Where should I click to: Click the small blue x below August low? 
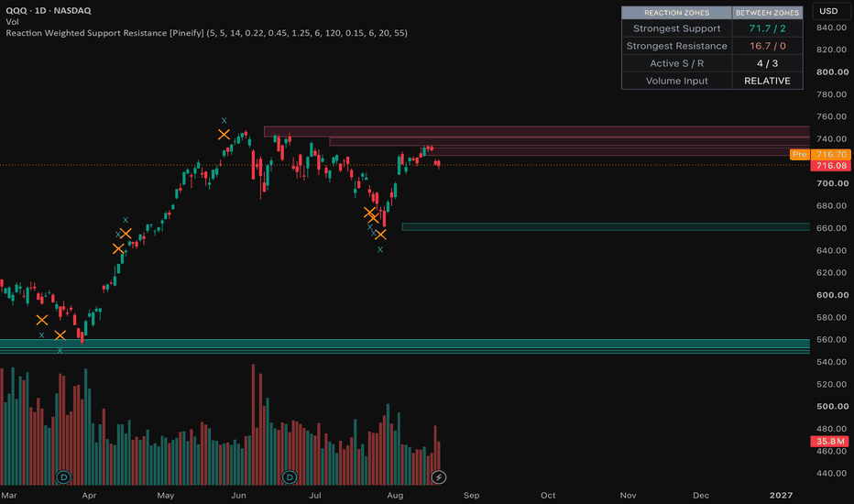coord(380,249)
